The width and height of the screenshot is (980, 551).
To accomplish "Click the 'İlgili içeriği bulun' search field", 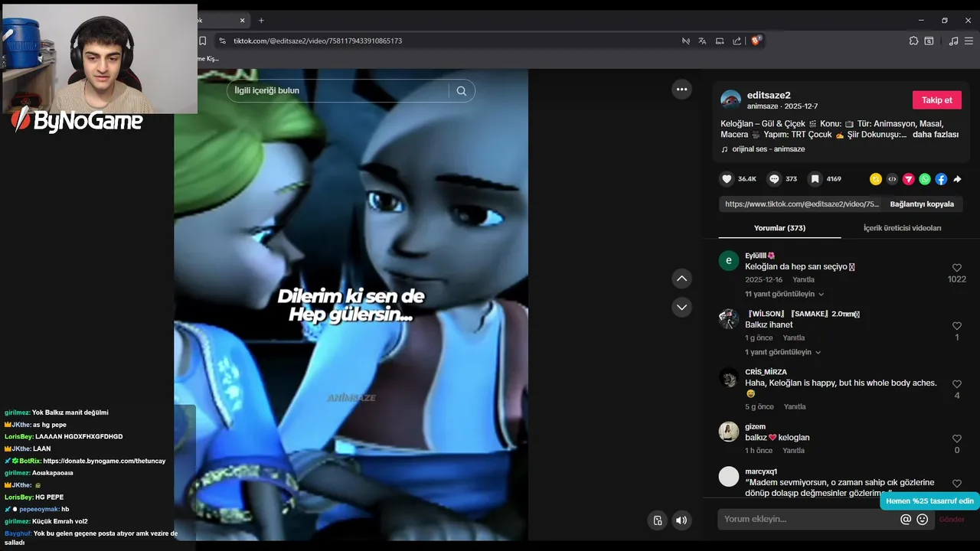I will point(338,91).
